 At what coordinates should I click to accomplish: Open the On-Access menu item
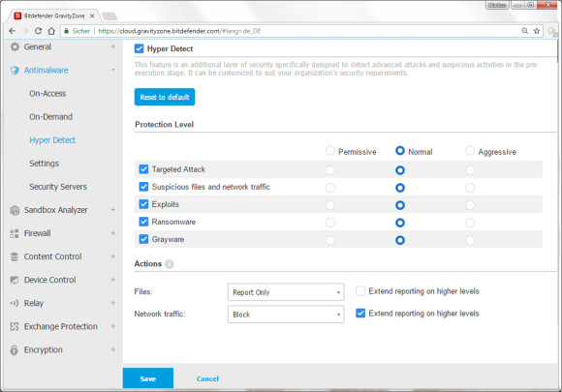click(47, 94)
